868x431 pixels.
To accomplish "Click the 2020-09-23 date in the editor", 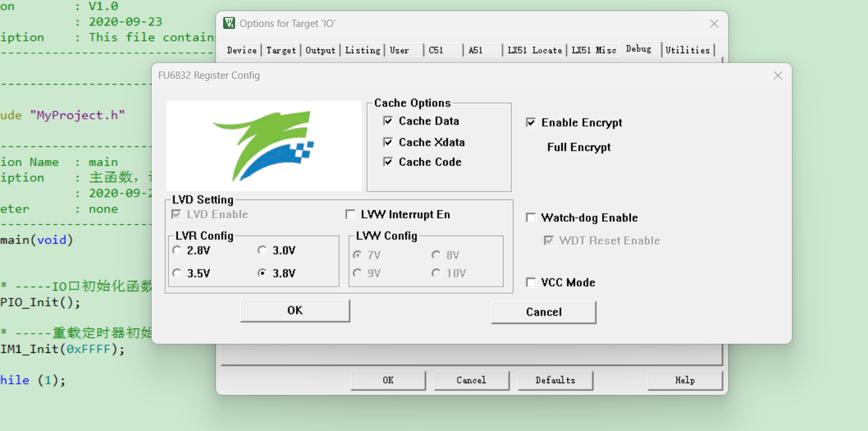I will (x=125, y=22).
